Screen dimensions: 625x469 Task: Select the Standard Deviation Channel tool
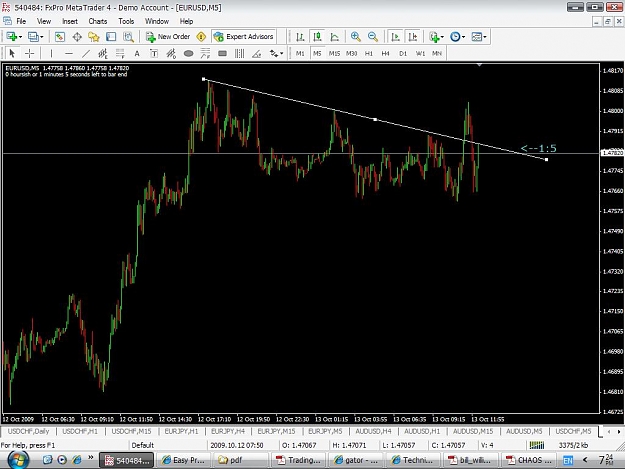point(171,53)
